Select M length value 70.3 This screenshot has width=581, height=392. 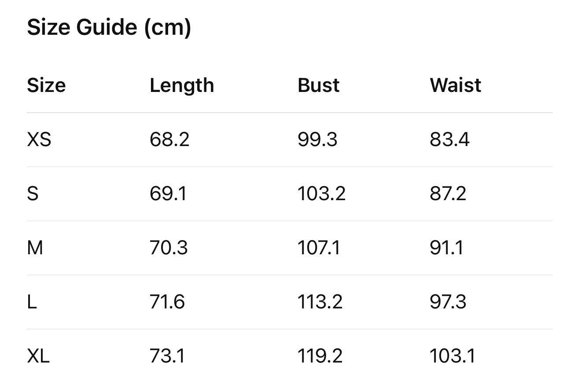tap(169, 248)
